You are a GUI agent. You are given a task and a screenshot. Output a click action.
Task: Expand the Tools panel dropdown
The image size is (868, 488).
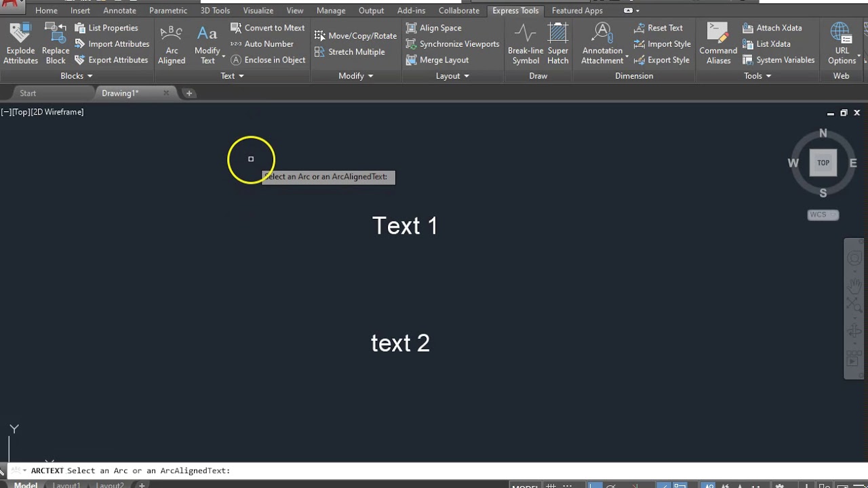[x=757, y=76]
